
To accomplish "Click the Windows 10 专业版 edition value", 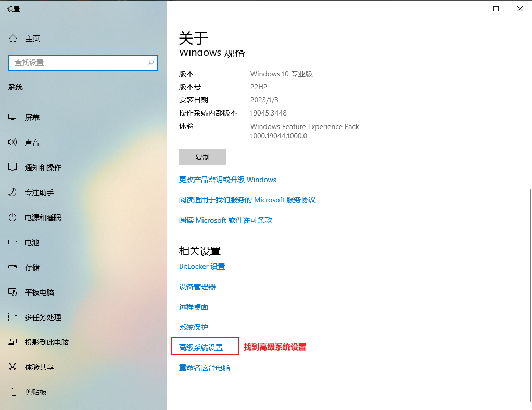I will [281, 74].
